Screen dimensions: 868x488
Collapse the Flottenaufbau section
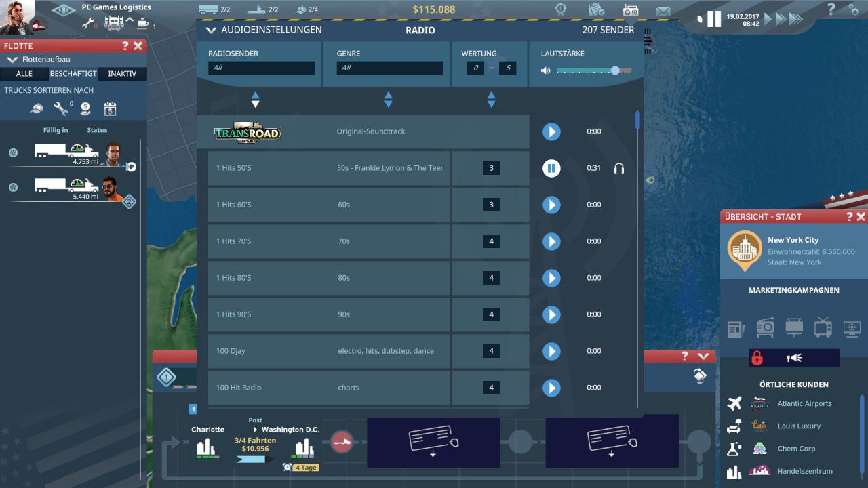[x=12, y=60]
